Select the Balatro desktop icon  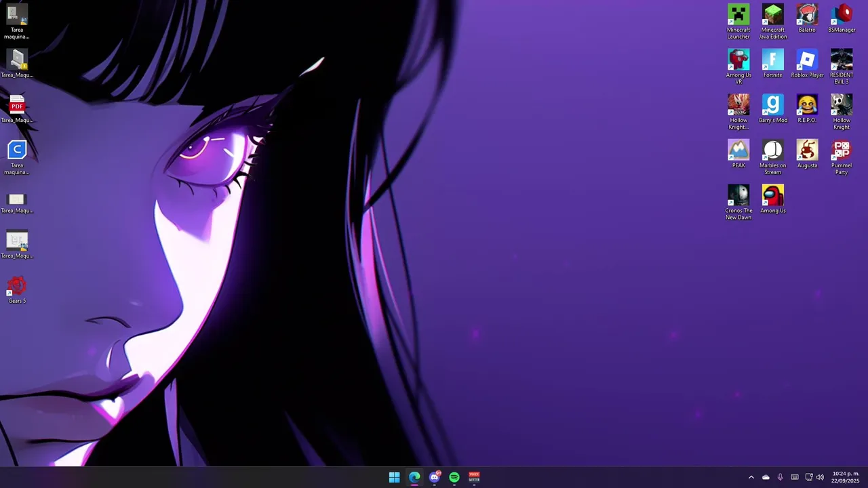click(x=807, y=19)
